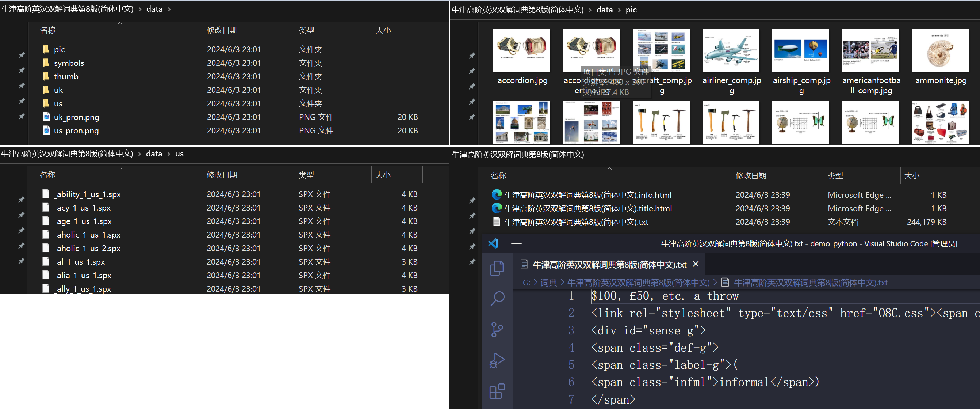Click the VS Code logo icon

coord(493,243)
